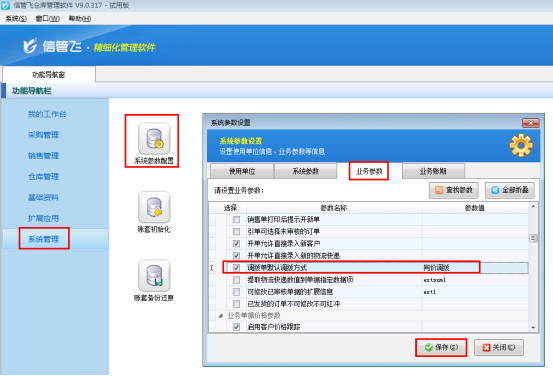Collapse the 业务单据价格参数 group
The image size is (553, 376).
tap(220, 316)
